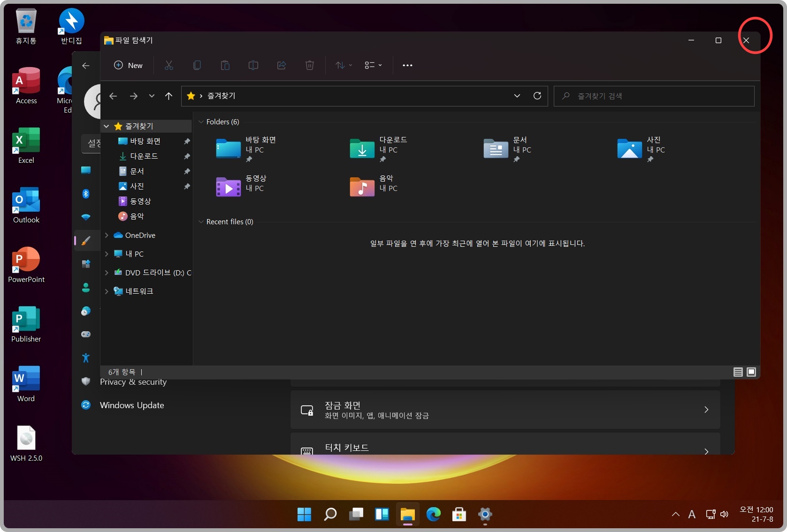Expand the address bar history dropdown
787x532 pixels.
tap(517, 96)
